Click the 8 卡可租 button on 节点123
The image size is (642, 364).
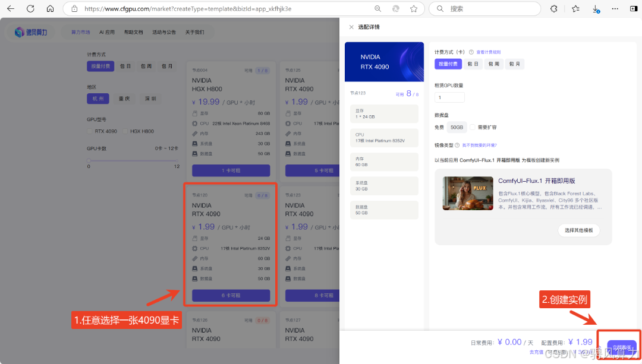[313, 295]
